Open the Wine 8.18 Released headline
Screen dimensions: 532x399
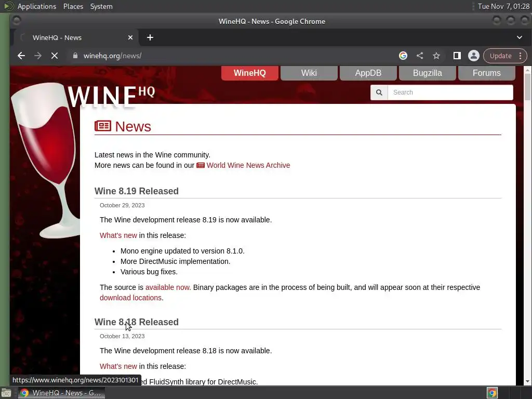[137, 322]
